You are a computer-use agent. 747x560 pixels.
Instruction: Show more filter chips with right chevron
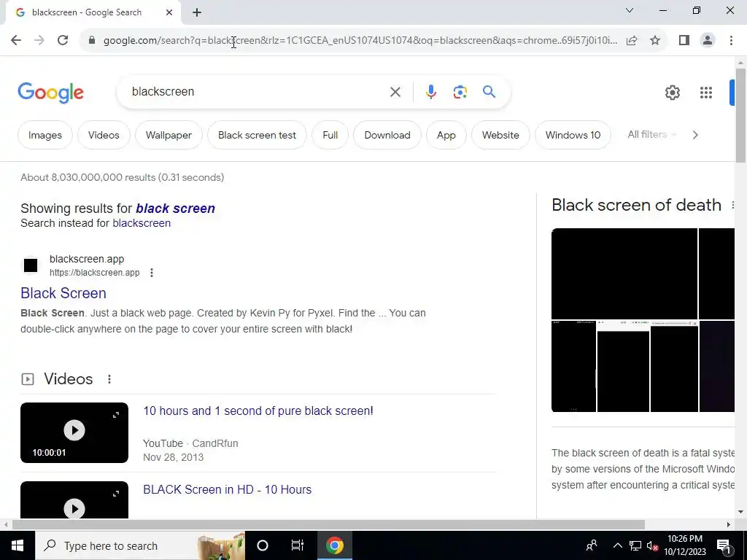(x=695, y=135)
